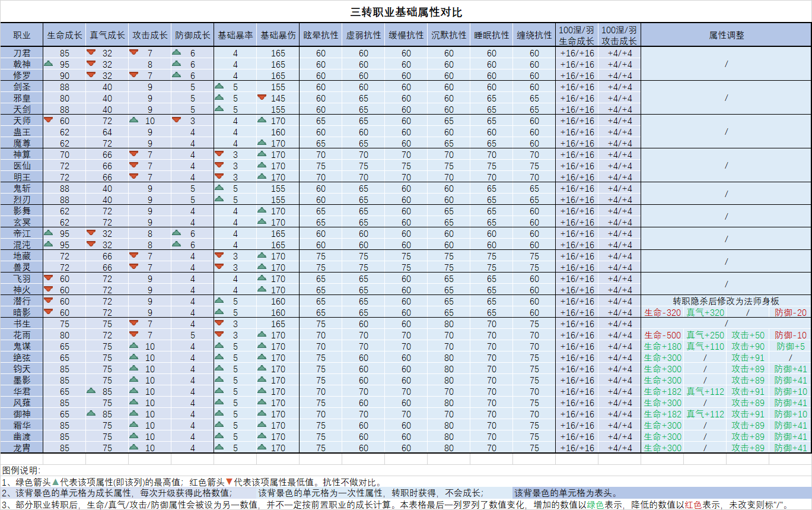Select the 90 生命成长 cell of 修罗
The width and height of the screenshot is (812, 510).
point(65,75)
